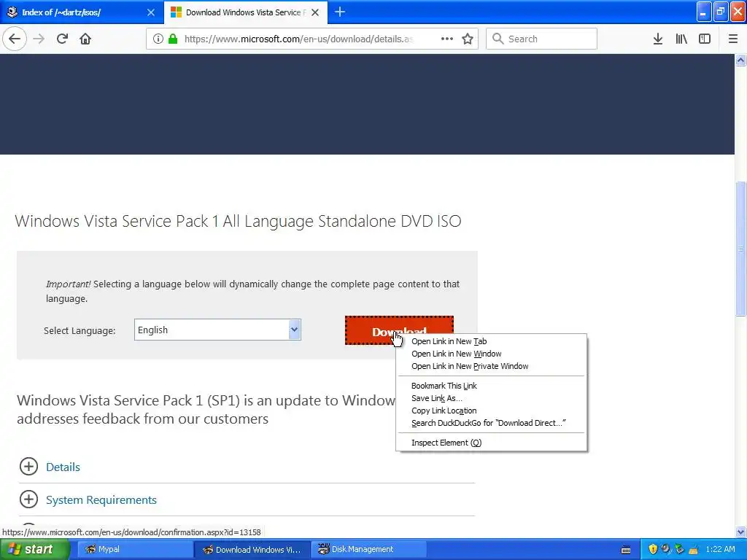747x560 pixels.
Task: Click the Select Language: label
Action: click(x=80, y=330)
